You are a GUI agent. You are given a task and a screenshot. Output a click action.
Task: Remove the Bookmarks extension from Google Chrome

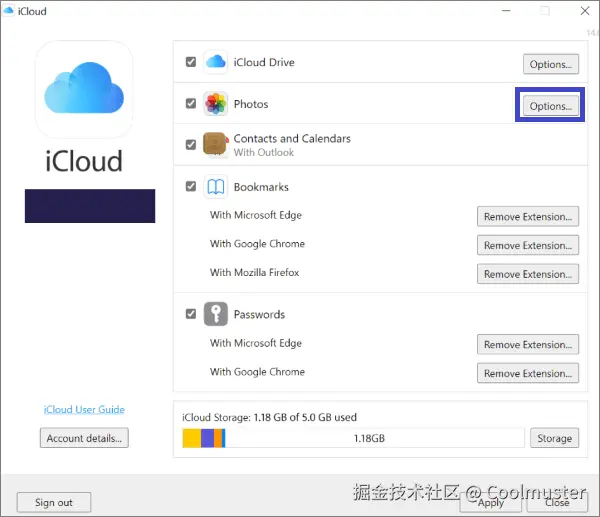pyautogui.click(x=528, y=245)
